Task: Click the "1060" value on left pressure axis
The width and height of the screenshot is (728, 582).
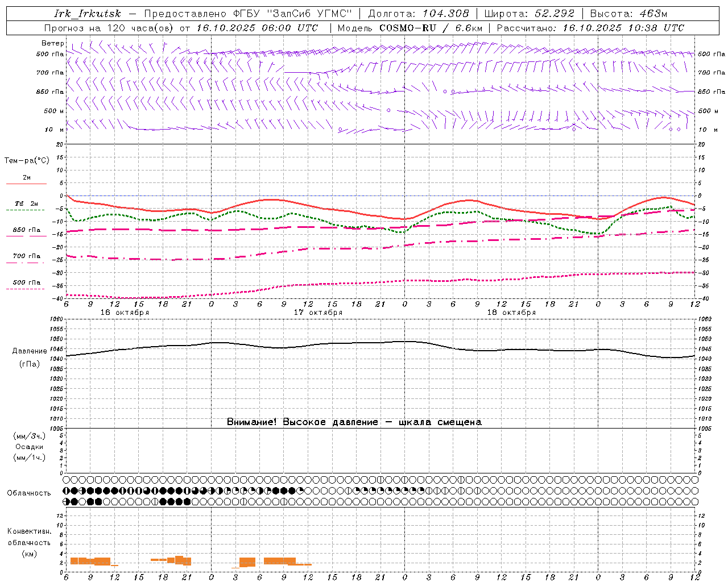Action: tap(57, 319)
